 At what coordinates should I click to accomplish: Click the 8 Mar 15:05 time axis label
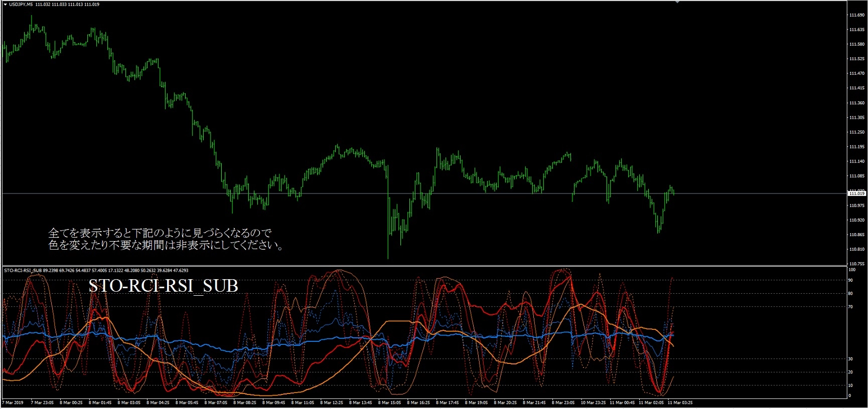390,402
